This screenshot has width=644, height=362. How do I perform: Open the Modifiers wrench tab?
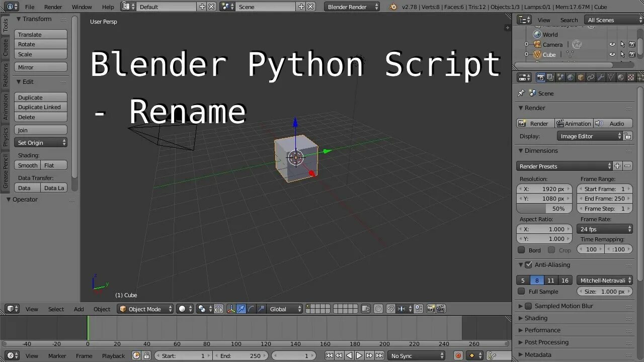[601, 77]
